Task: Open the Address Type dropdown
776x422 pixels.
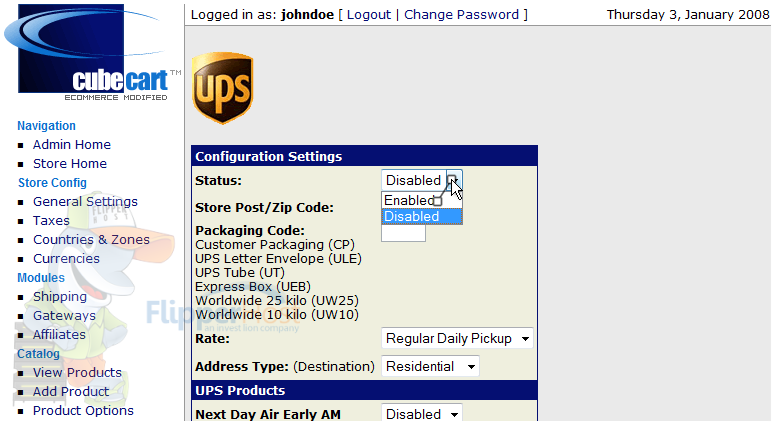Action: click(430, 367)
